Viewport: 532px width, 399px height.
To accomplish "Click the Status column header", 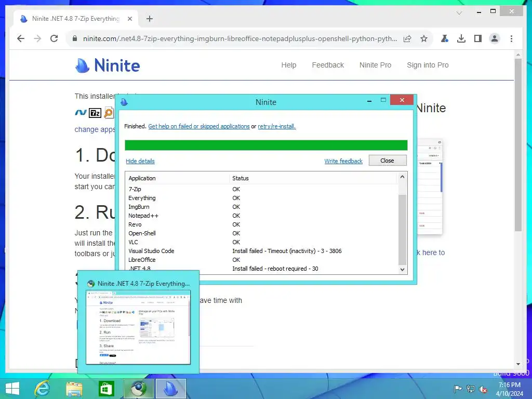I will pyautogui.click(x=313, y=178).
